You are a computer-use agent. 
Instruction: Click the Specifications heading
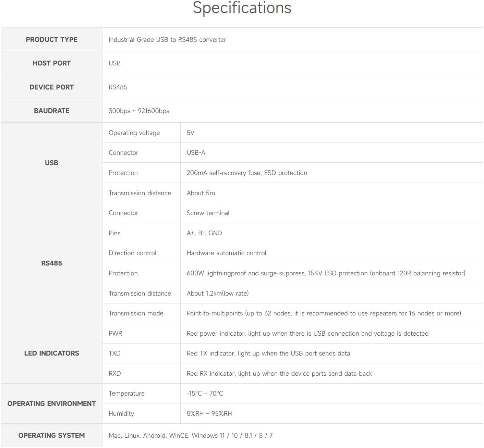(242, 8)
